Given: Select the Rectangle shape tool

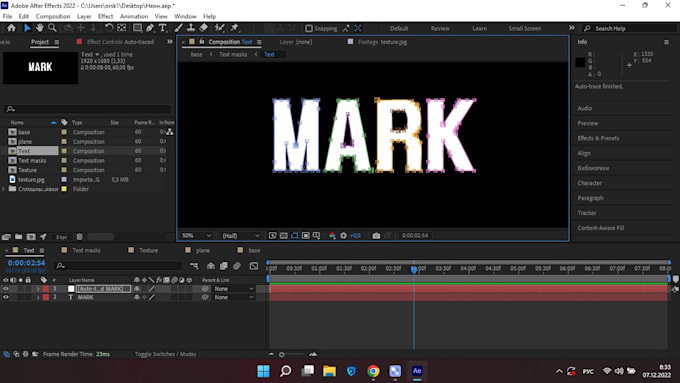Looking at the screenshot, I should (x=137, y=28).
